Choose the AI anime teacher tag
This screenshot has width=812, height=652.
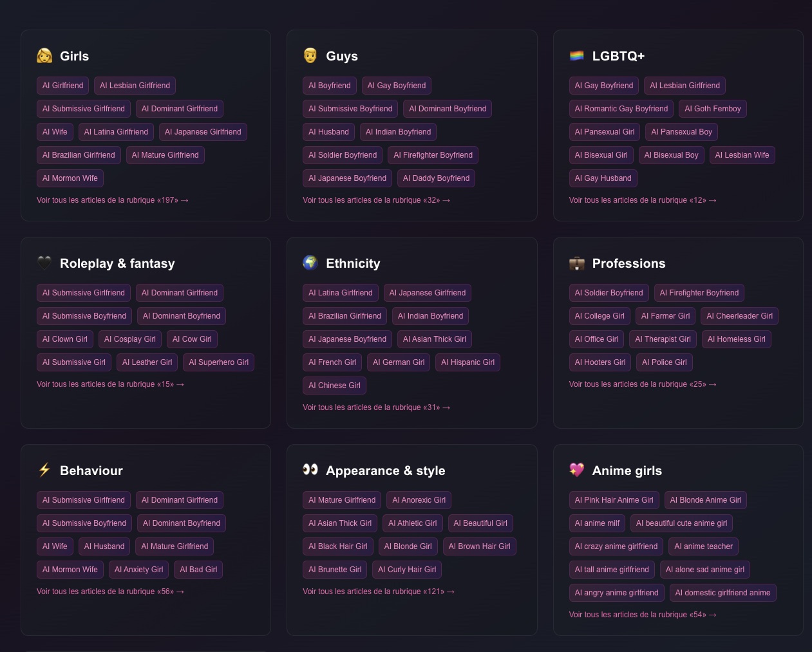pyautogui.click(x=703, y=546)
